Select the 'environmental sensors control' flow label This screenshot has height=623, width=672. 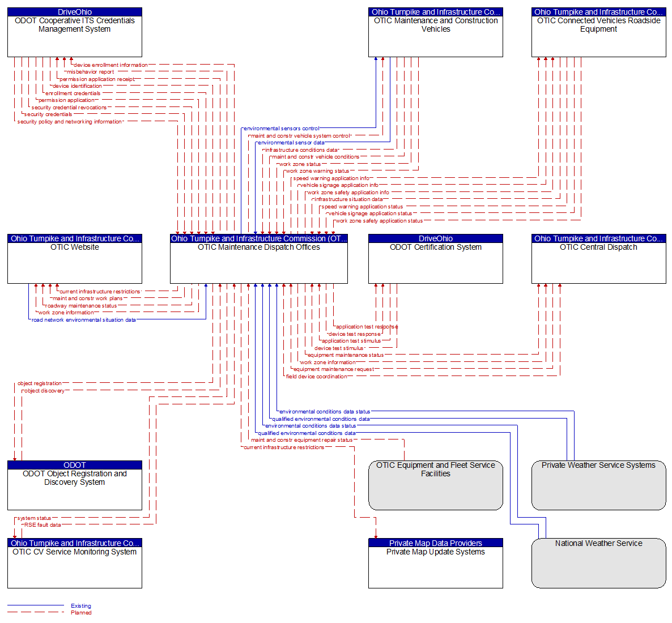(x=282, y=129)
